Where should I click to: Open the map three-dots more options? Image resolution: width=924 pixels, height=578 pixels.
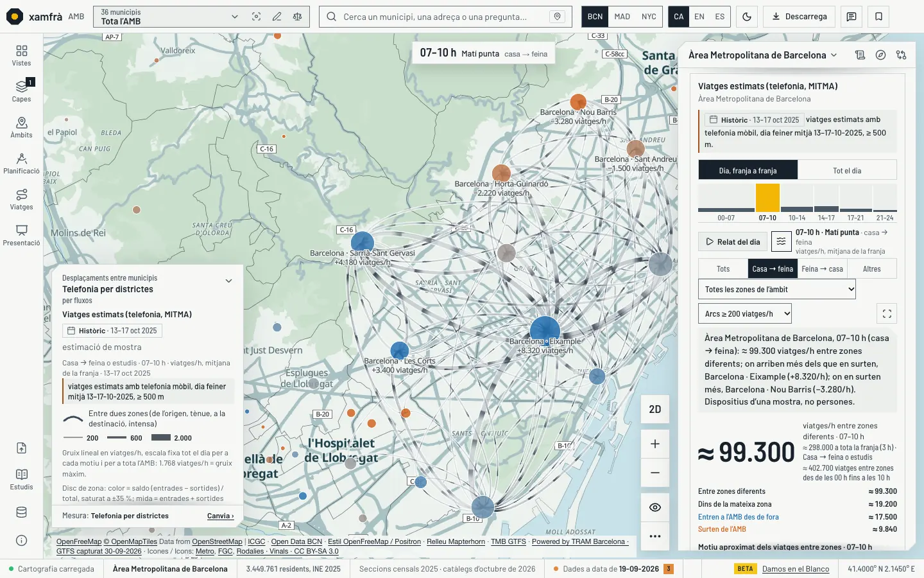(x=655, y=536)
